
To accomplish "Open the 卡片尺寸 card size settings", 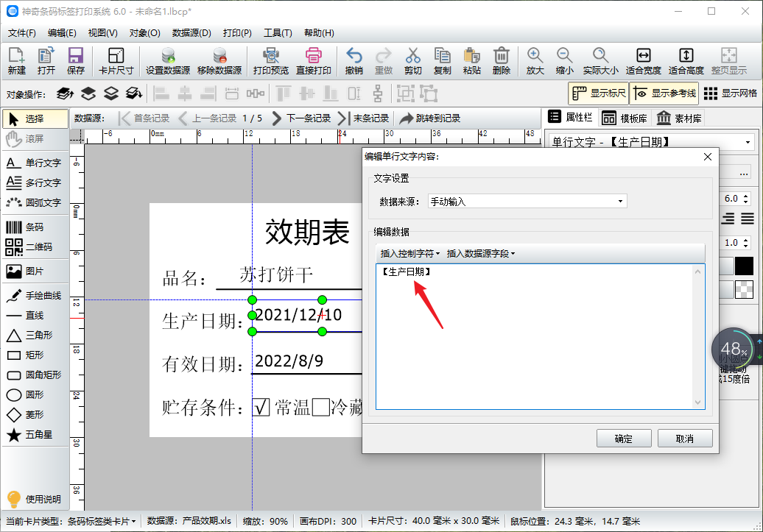I will click(116, 61).
